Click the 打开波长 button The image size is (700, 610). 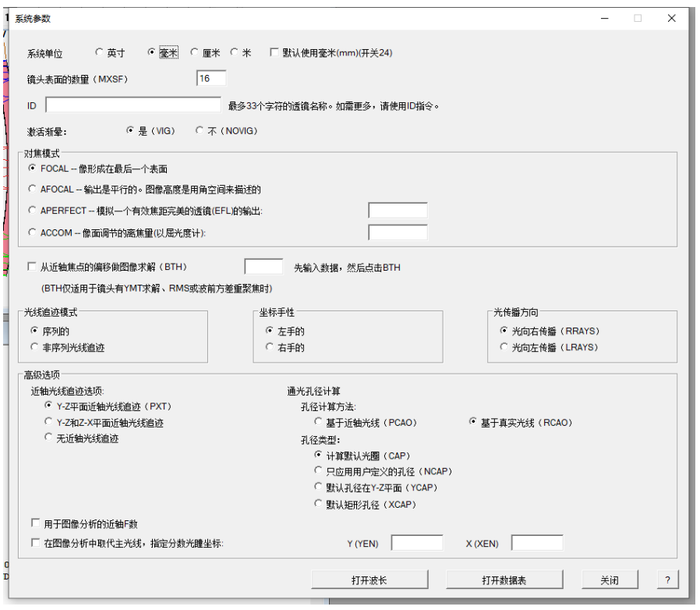pyautogui.click(x=372, y=580)
